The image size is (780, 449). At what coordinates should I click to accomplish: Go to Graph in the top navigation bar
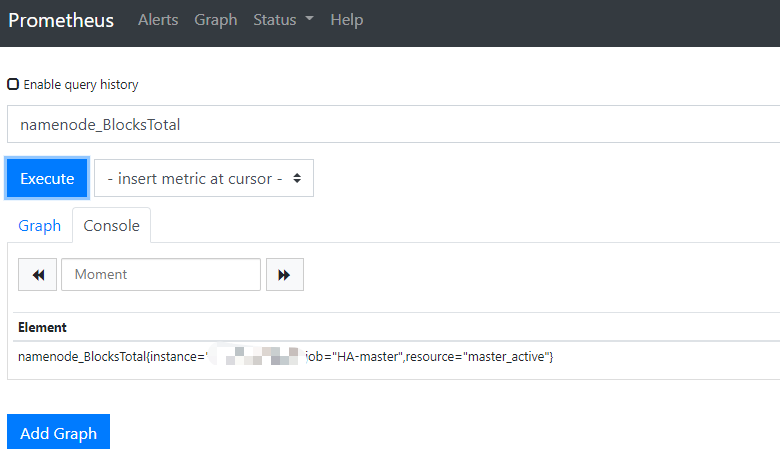pyautogui.click(x=215, y=20)
